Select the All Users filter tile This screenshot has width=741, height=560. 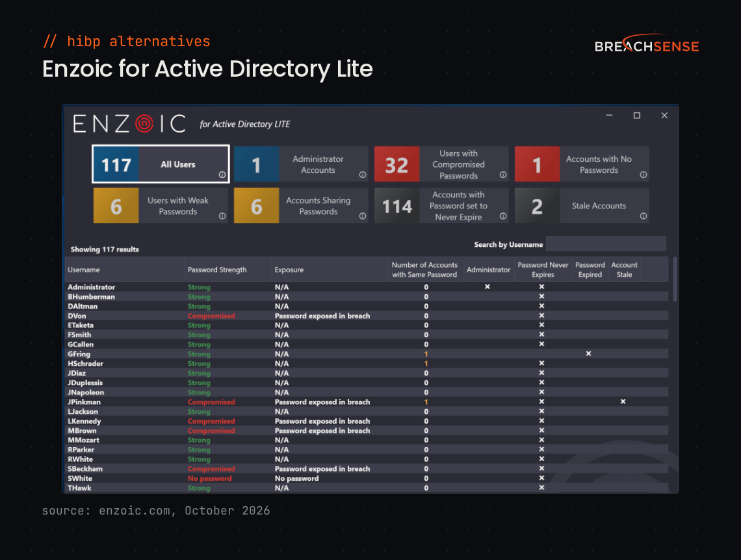pyautogui.click(x=161, y=164)
